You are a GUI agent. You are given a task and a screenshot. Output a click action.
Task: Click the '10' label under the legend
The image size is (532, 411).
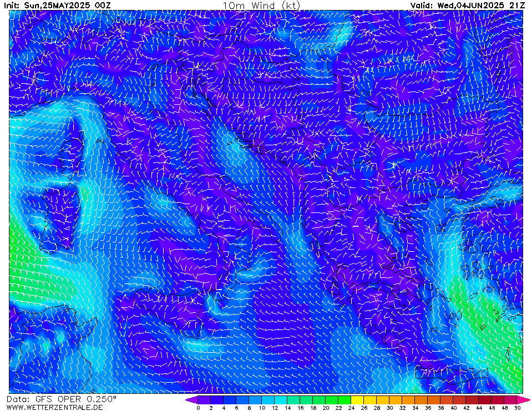tap(262, 408)
